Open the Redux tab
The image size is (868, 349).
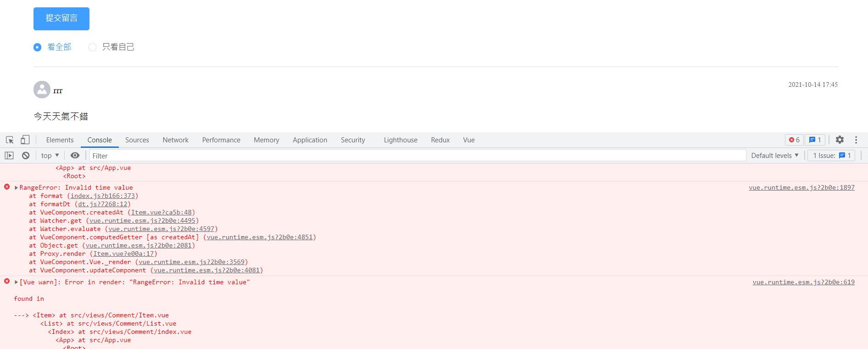[x=440, y=140]
